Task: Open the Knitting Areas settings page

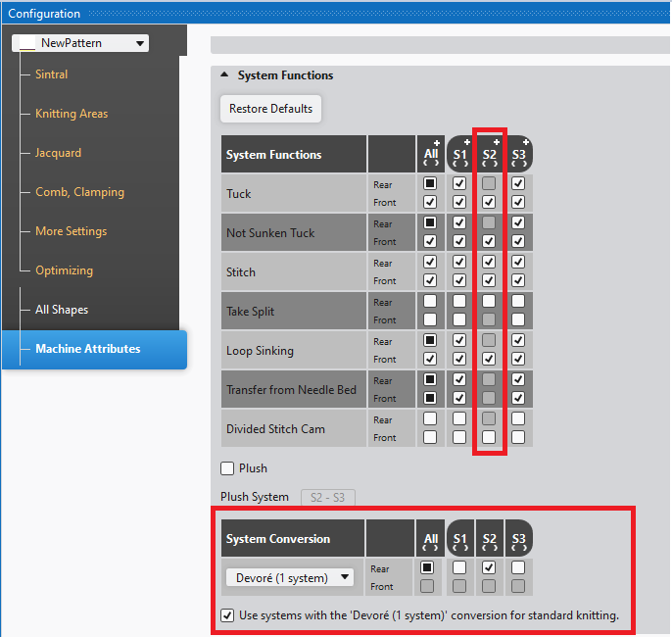Action: 72,114
